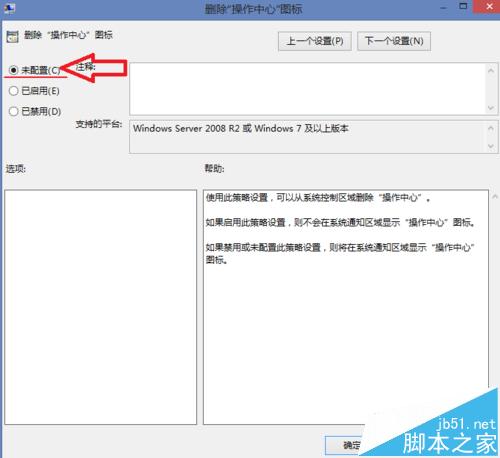Screen dimensions: 500x458
Task: Go to previous setting 上一个设置(P)
Action: (x=315, y=41)
